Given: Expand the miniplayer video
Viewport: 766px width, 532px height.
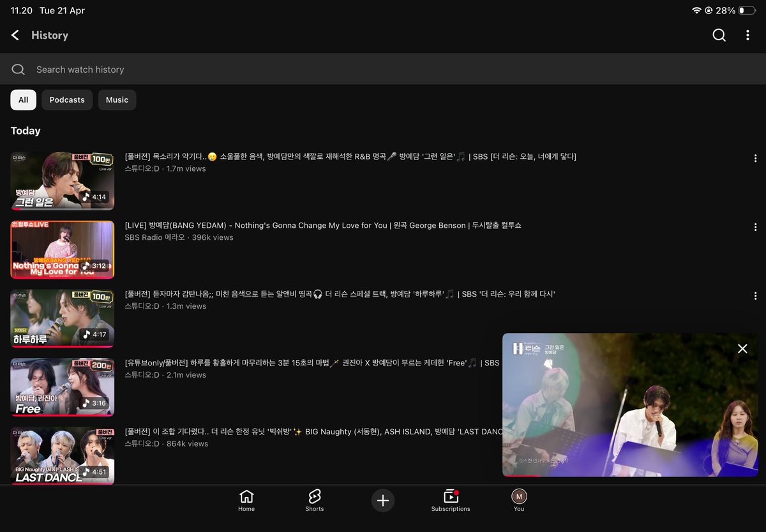Looking at the screenshot, I should point(630,405).
